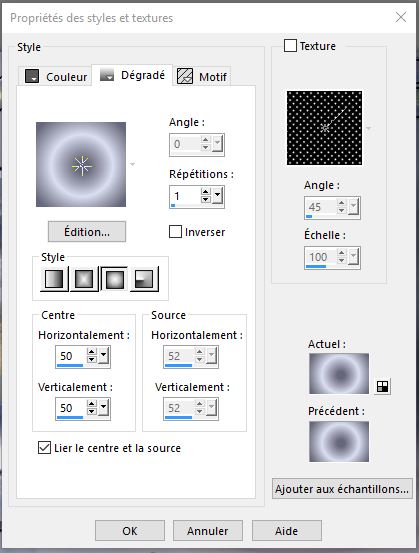Select the radial gradient style icon
This screenshot has height=553, width=419.
click(144, 279)
